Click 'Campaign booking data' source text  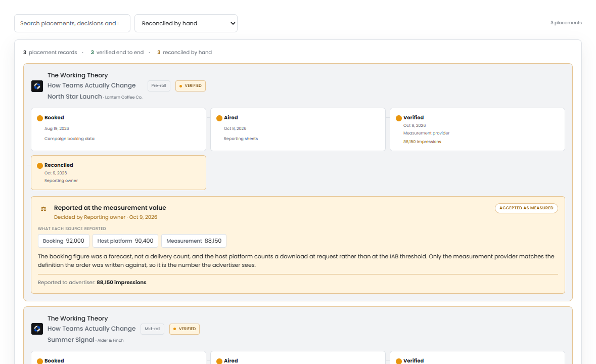69,139
